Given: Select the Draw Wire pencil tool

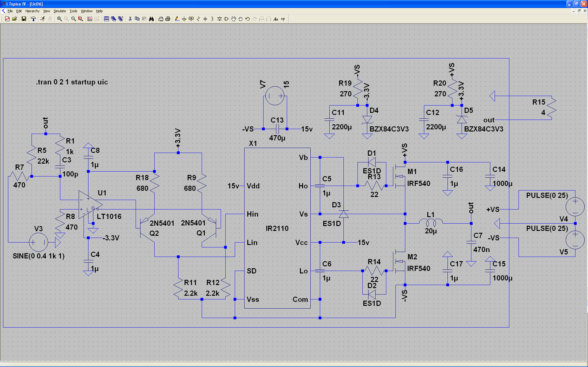Looking at the screenshot, I should pos(177,19).
